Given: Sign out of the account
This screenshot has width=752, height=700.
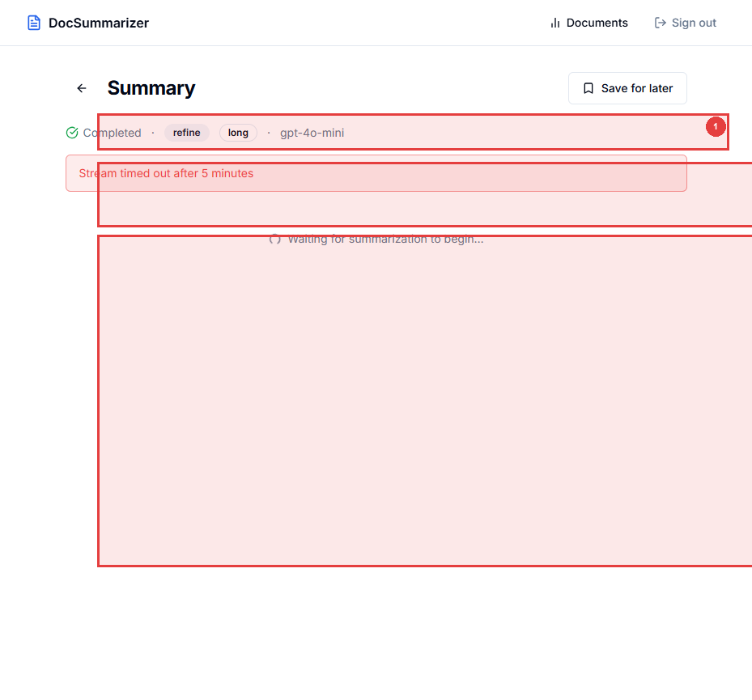Looking at the screenshot, I should point(686,23).
